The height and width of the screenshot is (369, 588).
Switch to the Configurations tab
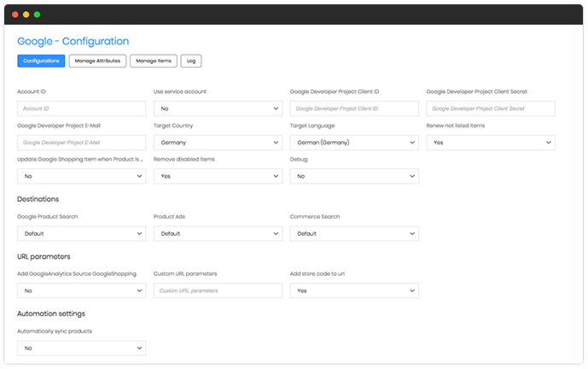41,61
